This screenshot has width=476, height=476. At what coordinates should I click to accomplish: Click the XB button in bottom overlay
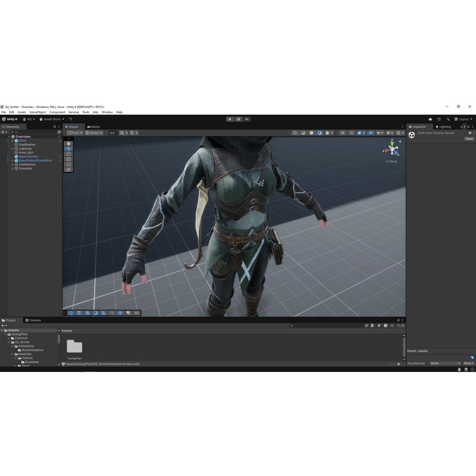point(136,312)
